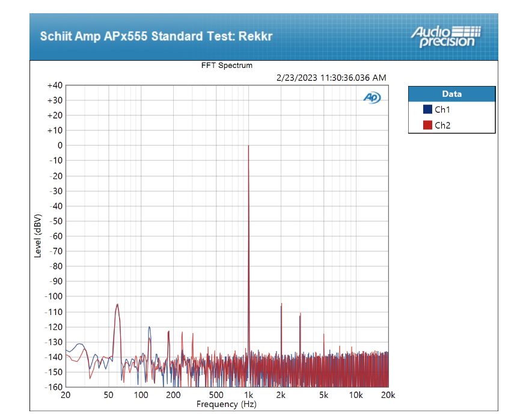Click the -100 y-axis tick label

click(x=54, y=296)
